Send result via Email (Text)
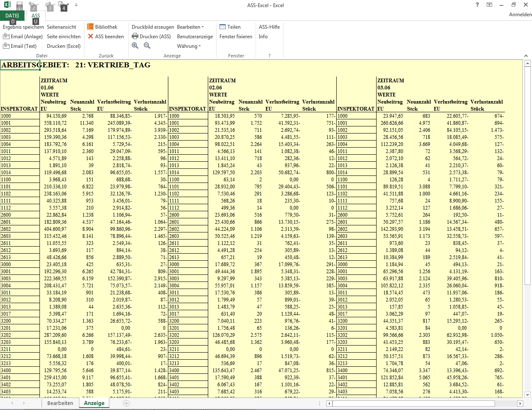Image resolution: width=532 pixels, height=410 pixels. [x=20, y=46]
